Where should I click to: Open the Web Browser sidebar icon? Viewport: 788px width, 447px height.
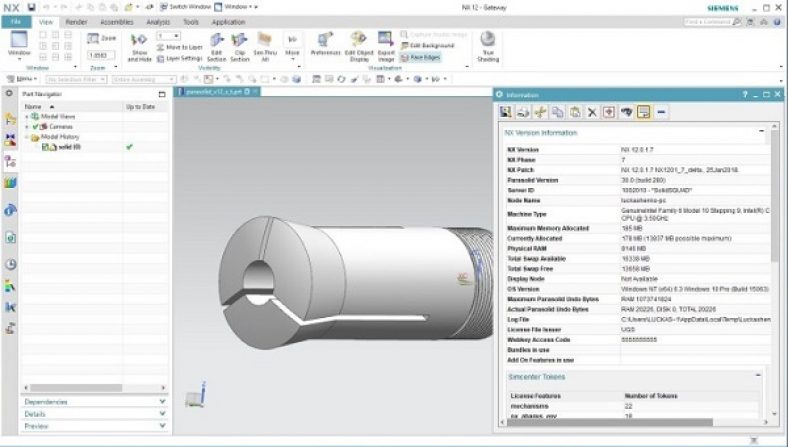tap(11, 237)
